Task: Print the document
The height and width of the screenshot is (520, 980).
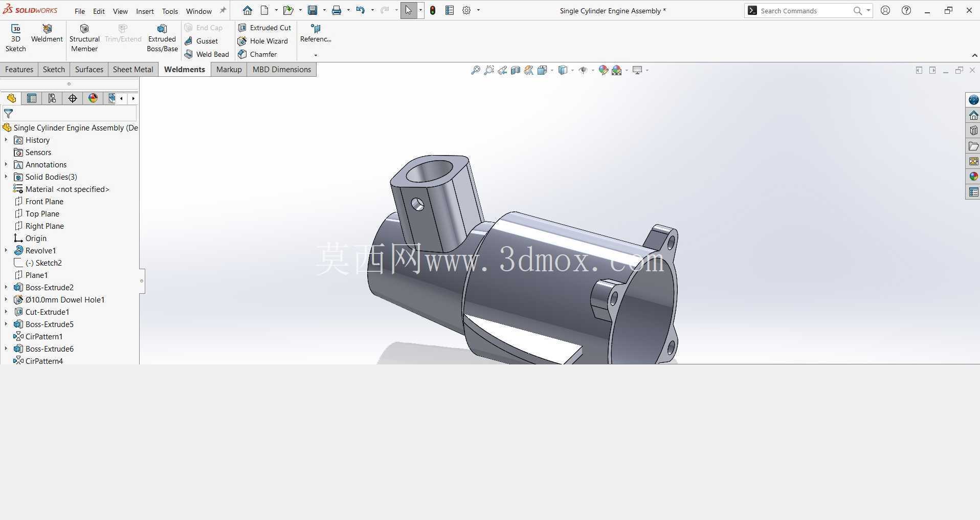Action: (x=337, y=10)
